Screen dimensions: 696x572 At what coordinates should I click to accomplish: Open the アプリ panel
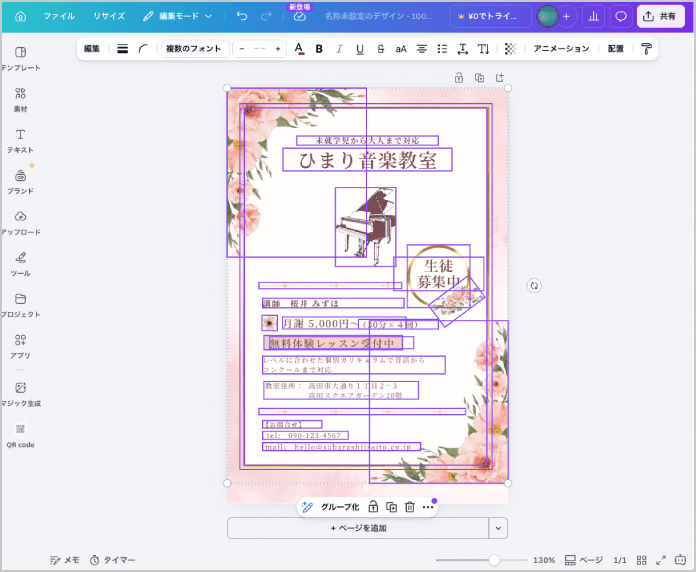click(x=20, y=347)
